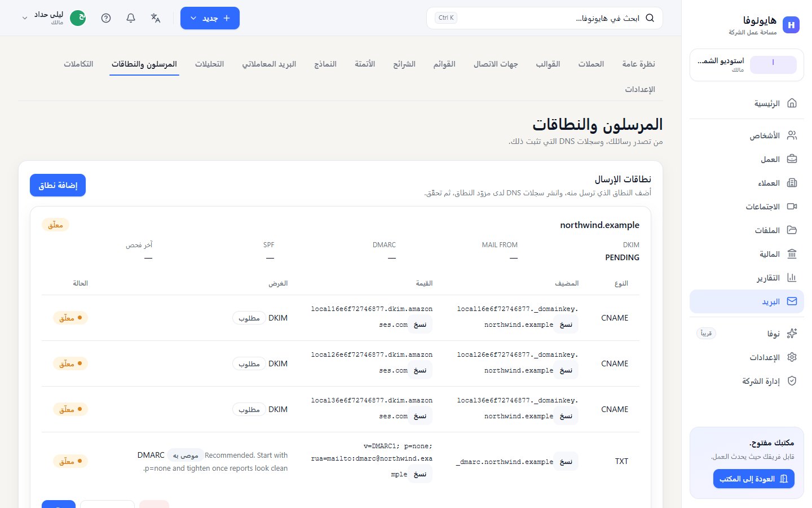Click the PENDING DKIM status text
The height and width of the screenshot is (508, 812).
[622, 257]
